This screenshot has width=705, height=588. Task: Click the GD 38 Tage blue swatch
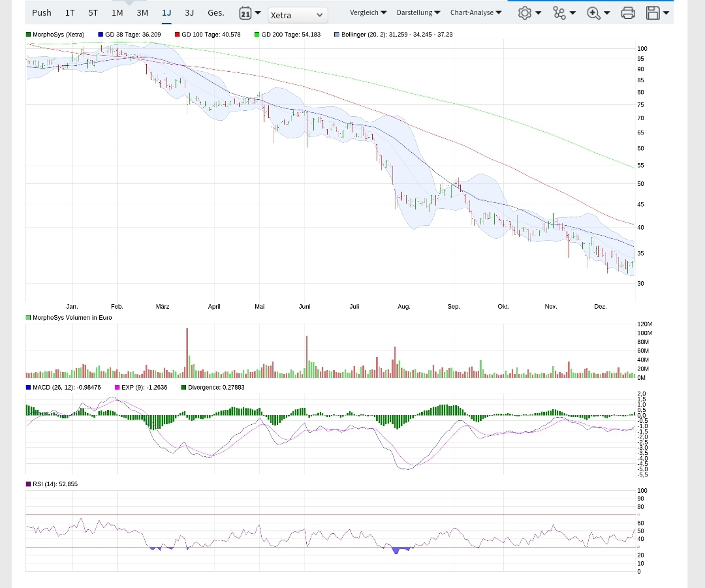101,34
